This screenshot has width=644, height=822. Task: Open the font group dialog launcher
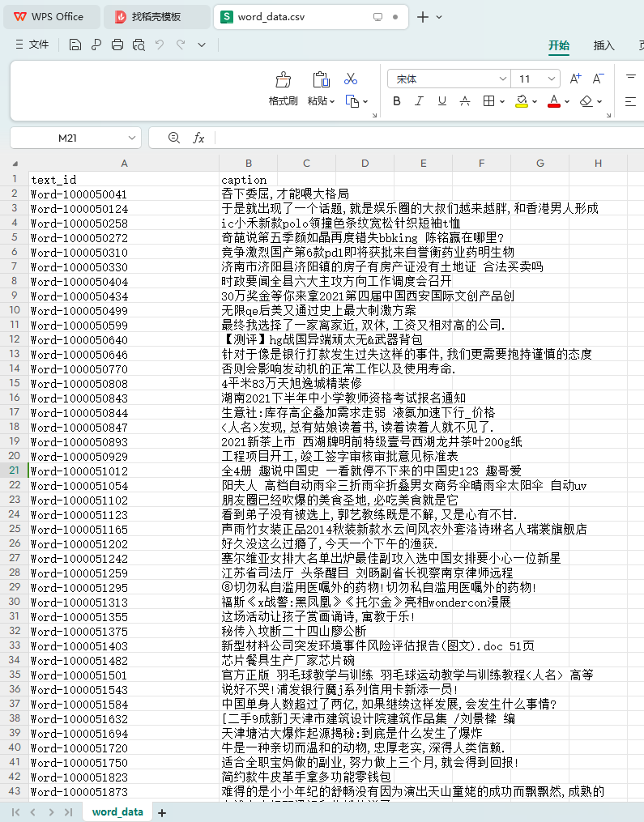click(608, 115)
